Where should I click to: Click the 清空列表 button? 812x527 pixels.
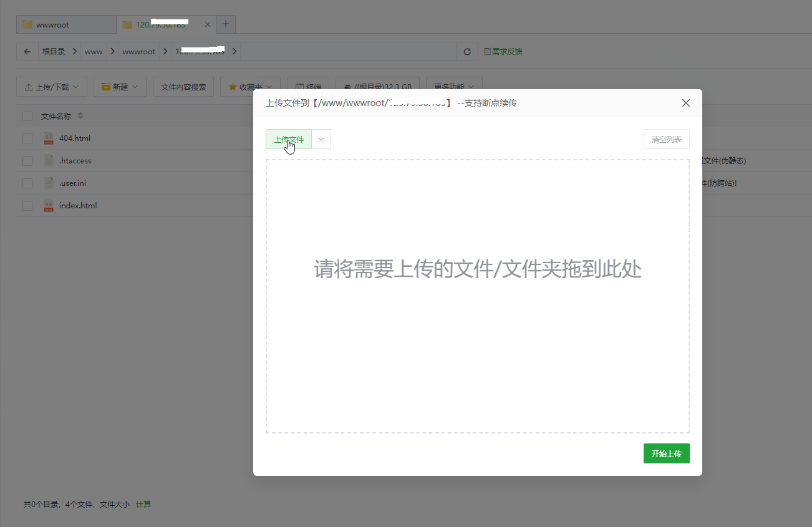coord(666,138)
